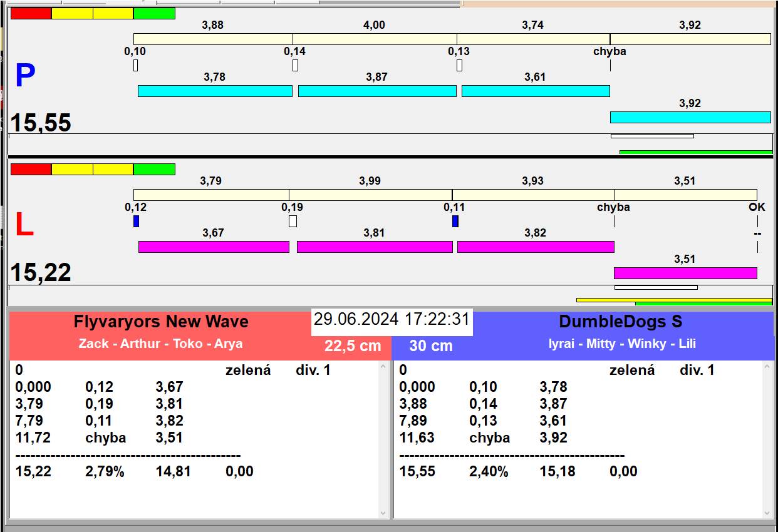The width and height of the screenshot is (778, 532).
Task: Click the green start light in lane L
Action: coord(155,169)
